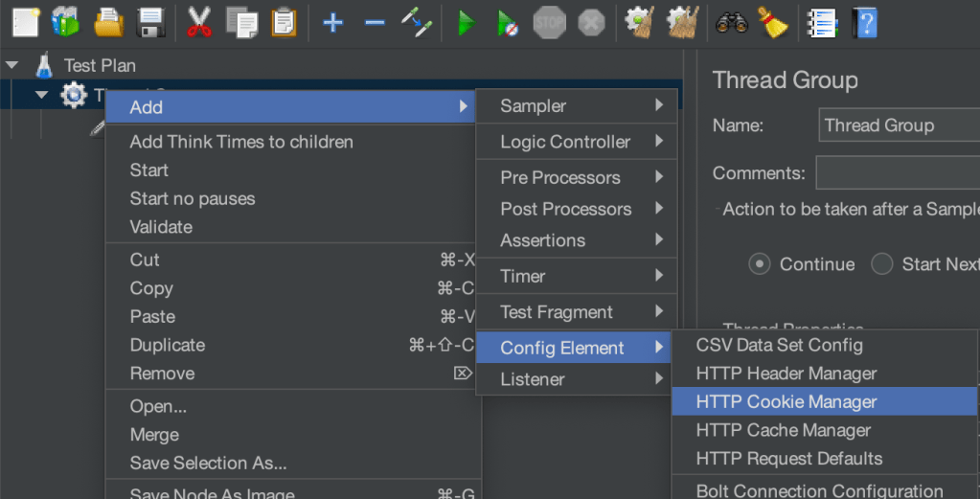Select the Continue radio button

click(x=760, y=264)
